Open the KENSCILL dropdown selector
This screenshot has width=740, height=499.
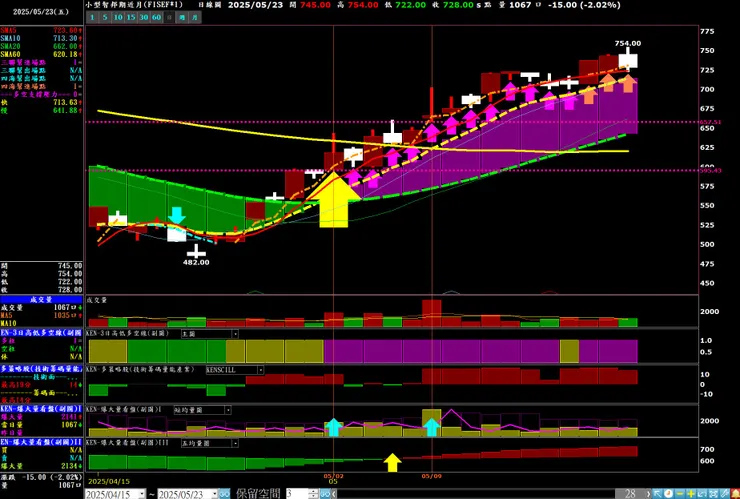(235, 370)
